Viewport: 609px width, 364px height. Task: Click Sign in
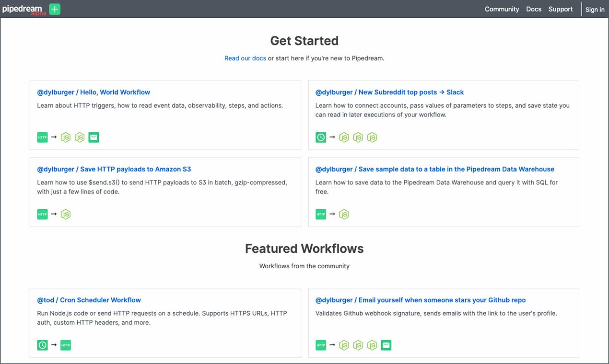[595, 10]
